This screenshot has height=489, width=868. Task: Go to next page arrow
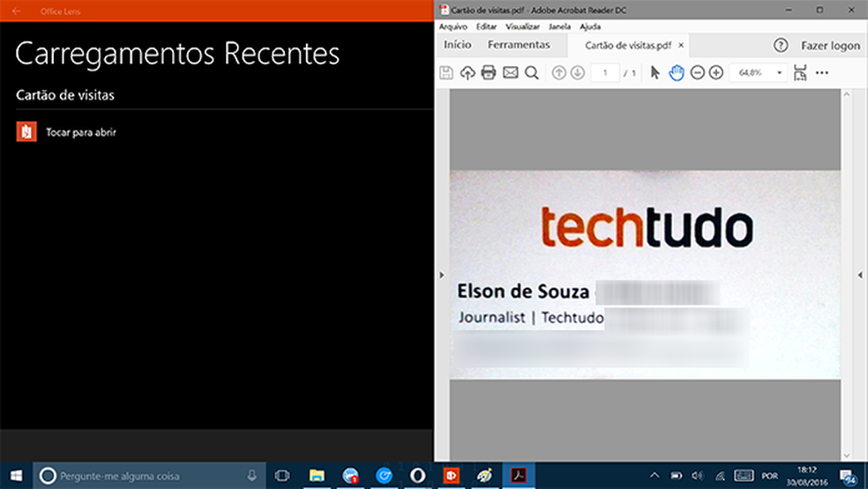[x=578, y=72]
